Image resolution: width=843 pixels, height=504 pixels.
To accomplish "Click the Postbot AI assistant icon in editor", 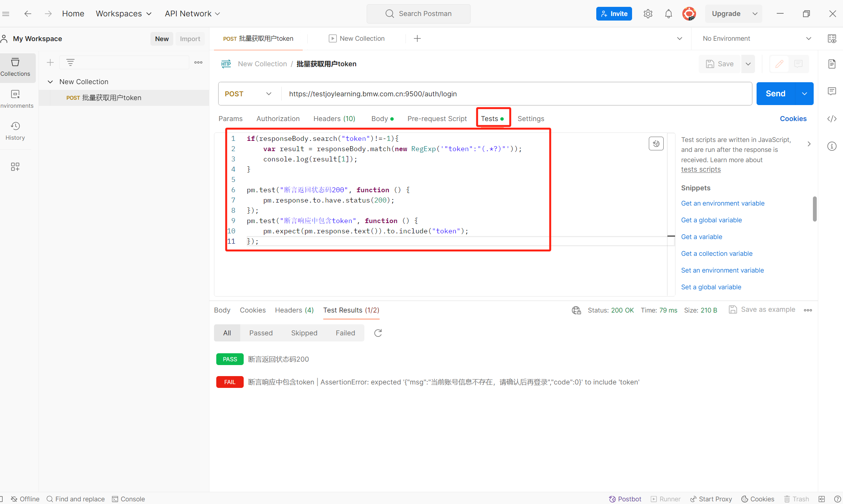I will [656, 144].
